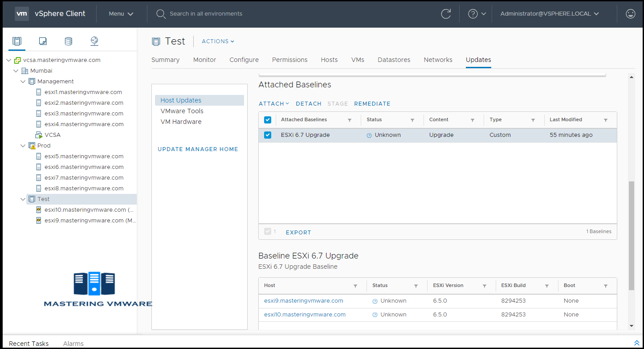Collapse the Prod cluster node
Viewport: 644px width, 349px height.
tap(23, 146)
